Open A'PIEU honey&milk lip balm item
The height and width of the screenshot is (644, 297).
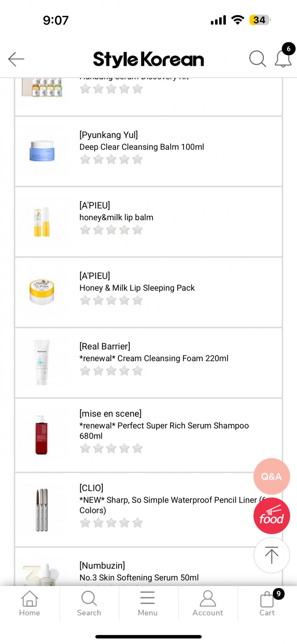point(116,217)
